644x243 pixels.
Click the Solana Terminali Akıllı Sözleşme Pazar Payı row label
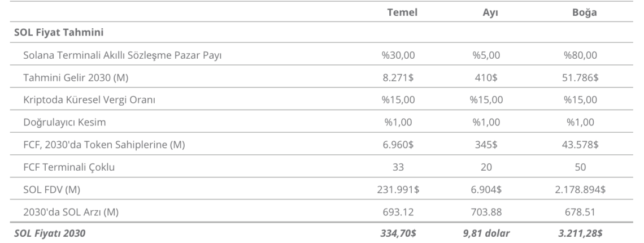tap(123, 55)
